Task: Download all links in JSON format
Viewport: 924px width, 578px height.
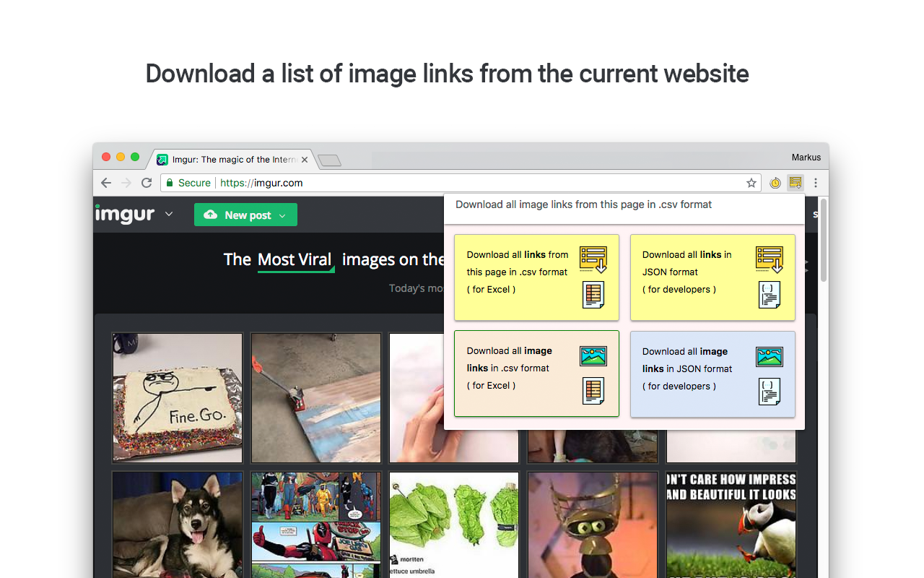Action: pyautogui.click(x=712, y=277)
